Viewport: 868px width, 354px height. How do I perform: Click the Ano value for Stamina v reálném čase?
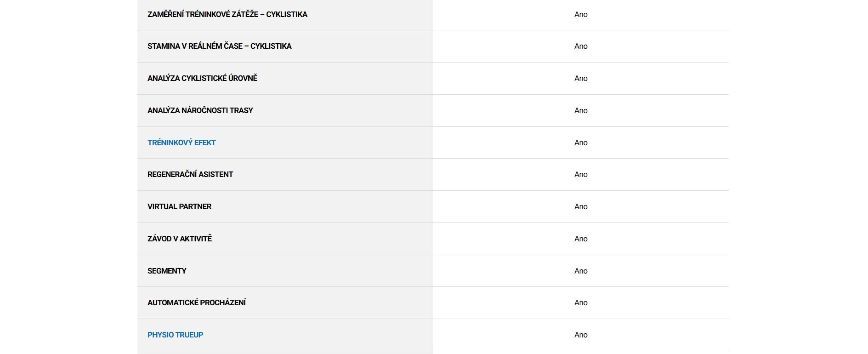(581, 46)
